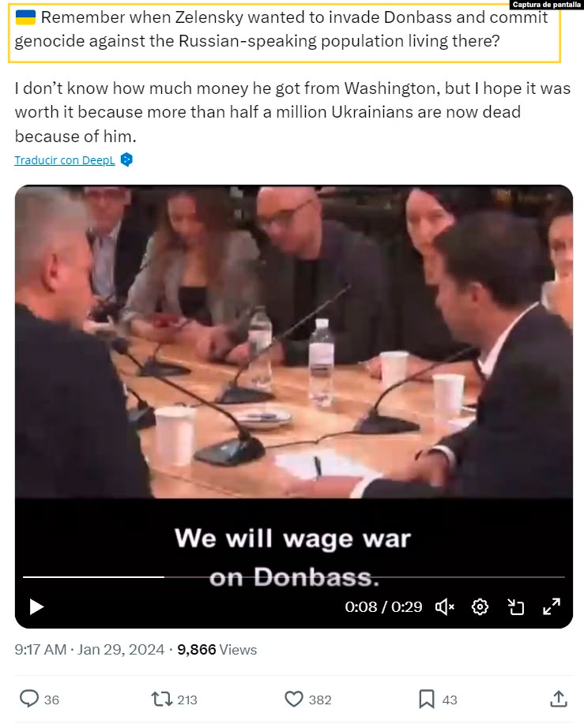Screen dimensions: 584x728
Task: Click the Traducir con DeepL link
Action: pyautogui.click(x=65, y=160)
